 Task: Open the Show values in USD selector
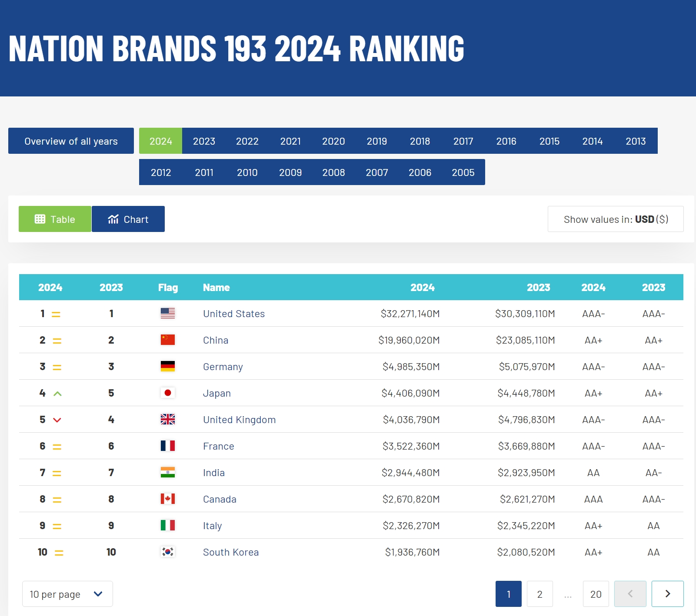(x=615, y=219)
